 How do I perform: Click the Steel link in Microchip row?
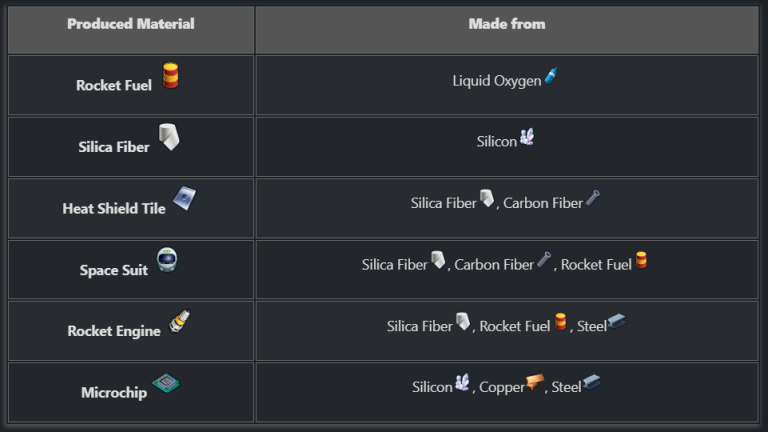tap(566, 387)
